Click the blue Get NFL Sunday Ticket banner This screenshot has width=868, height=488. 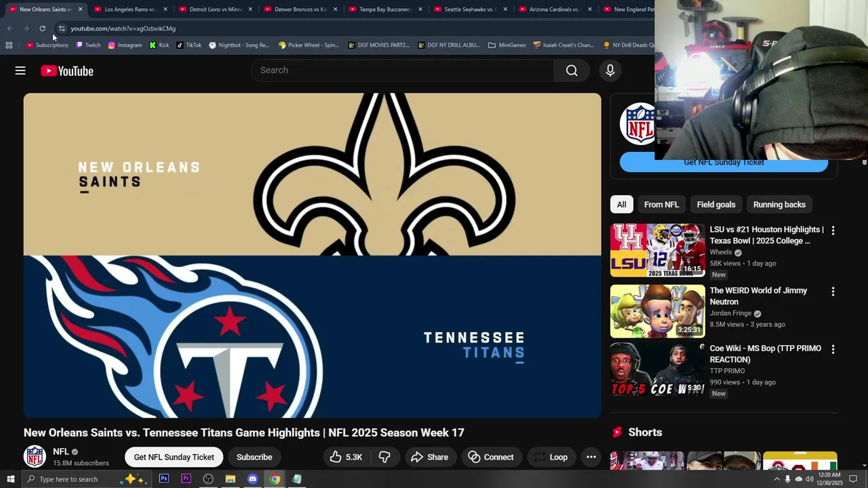724,163
